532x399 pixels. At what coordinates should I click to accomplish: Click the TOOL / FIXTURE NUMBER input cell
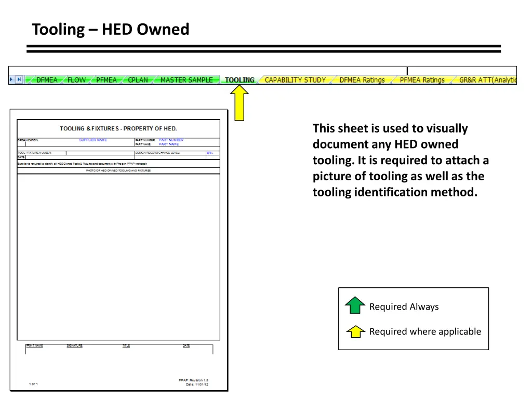(100, 153)
